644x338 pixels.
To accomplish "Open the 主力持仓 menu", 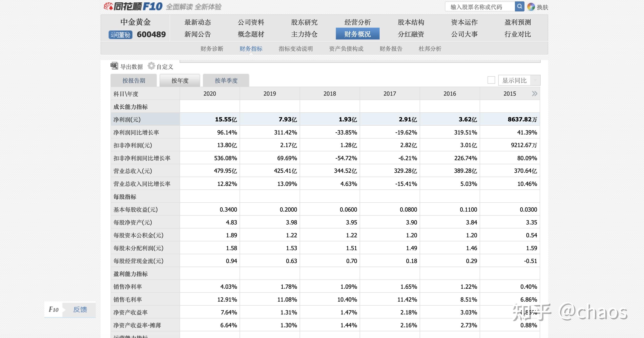I will [x=304, y=34].
